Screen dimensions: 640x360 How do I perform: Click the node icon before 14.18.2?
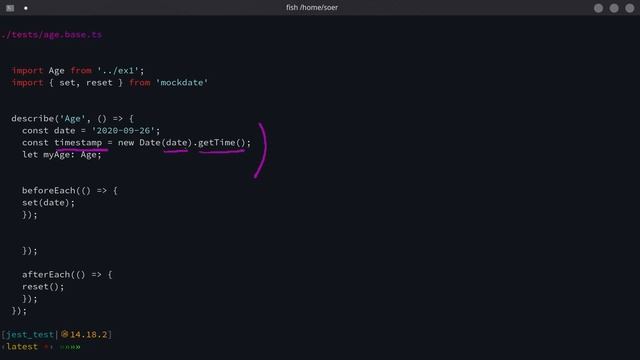(x=64, y=334)
